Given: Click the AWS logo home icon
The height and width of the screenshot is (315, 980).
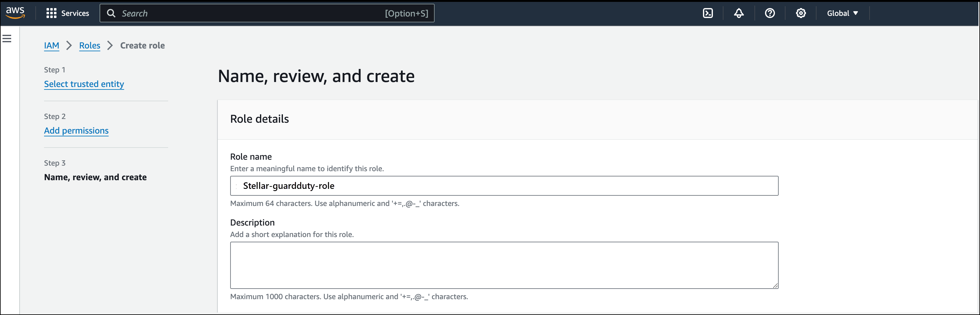Looking at the screenshot, I should coord(15,12).
